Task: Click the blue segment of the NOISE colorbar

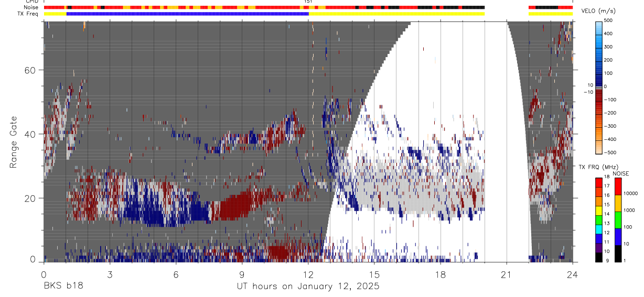Action: pyautogui.click(x=618, y=237)
